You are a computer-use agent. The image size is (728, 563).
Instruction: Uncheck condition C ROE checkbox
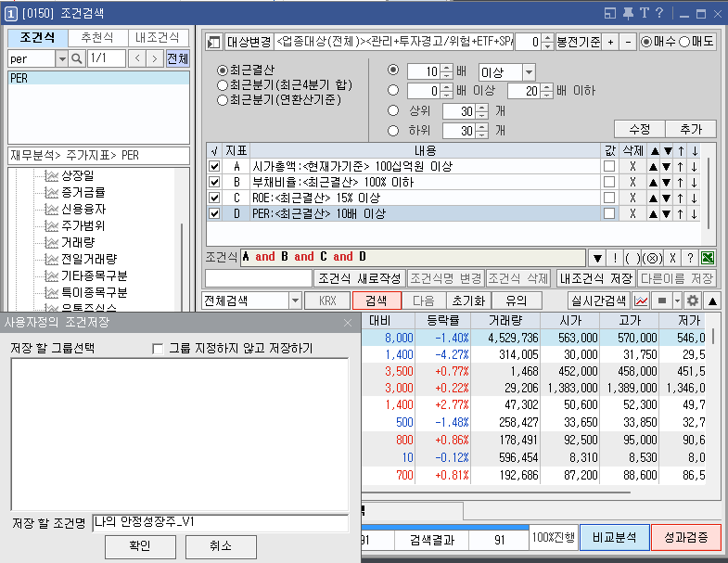pyautogui.click(x=214, y=198)
